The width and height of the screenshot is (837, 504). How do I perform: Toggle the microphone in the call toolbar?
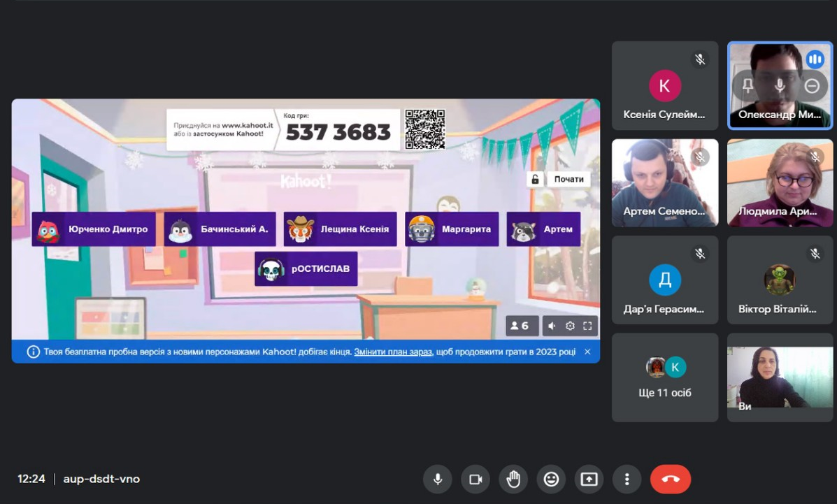click(438, 480)
